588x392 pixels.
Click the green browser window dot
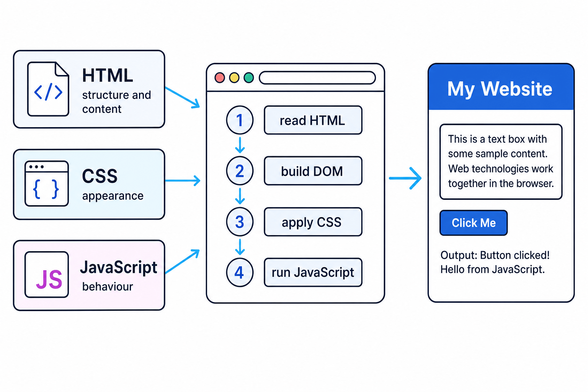point(249,78)
